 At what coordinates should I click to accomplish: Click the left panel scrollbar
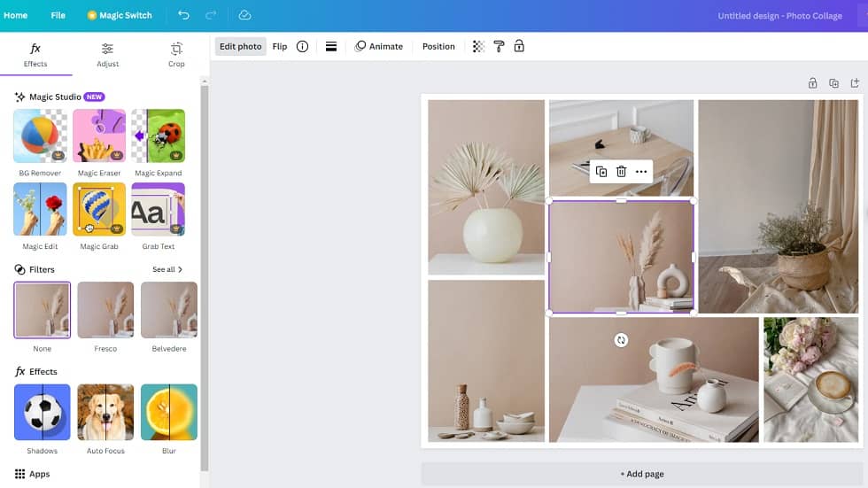tap(205, 276)
